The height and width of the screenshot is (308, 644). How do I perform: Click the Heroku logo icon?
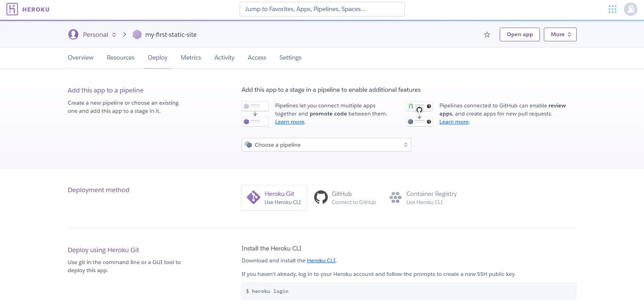[x=12, y=9]
